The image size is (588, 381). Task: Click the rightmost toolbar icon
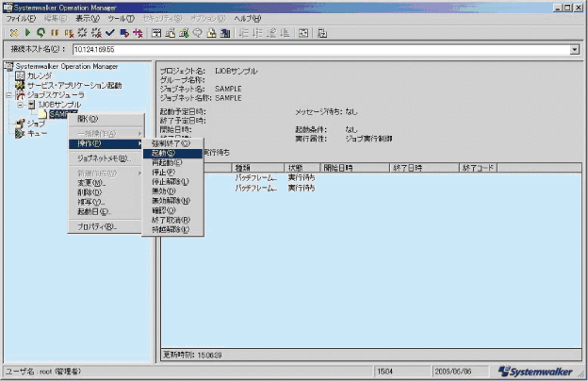tap(321, 33)
